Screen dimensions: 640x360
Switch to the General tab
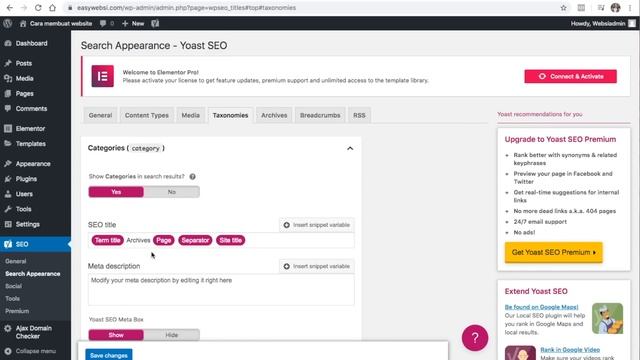pyautogui.click(x=100, y=116)
